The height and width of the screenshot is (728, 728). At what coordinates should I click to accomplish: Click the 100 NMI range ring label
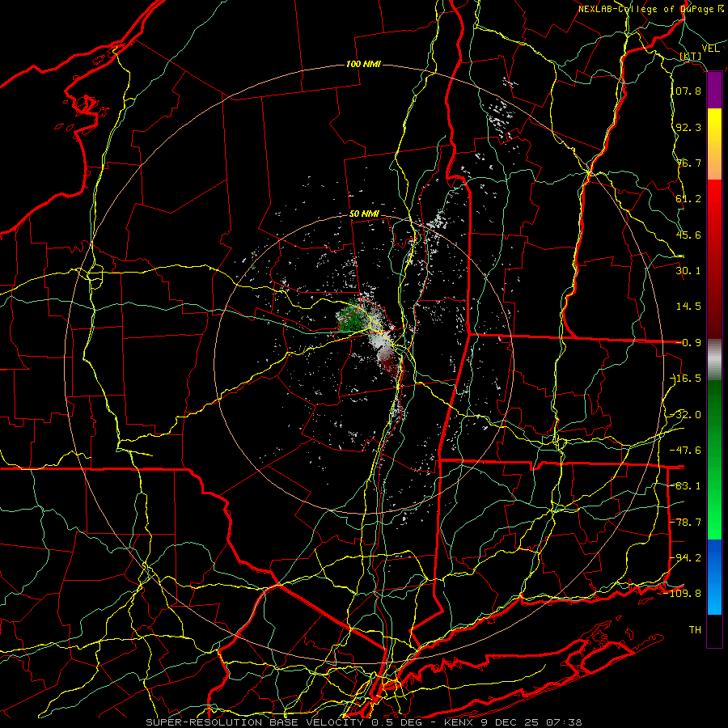point(363,64)
